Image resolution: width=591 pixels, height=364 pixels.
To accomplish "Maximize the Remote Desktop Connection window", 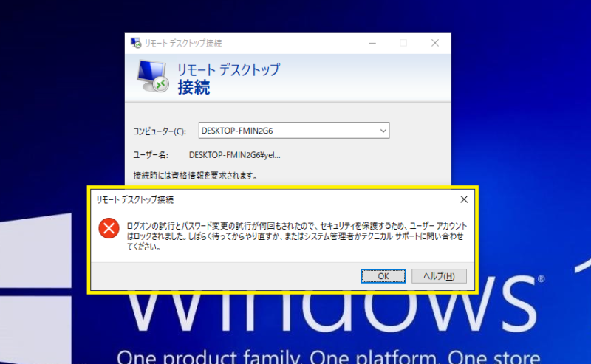I will point(403,43).
